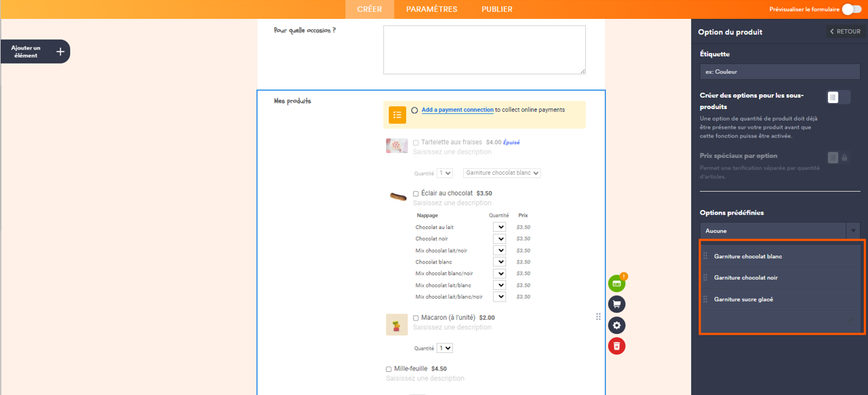Check the Éclair au chocolat checkbox

[x=416, y=193]
